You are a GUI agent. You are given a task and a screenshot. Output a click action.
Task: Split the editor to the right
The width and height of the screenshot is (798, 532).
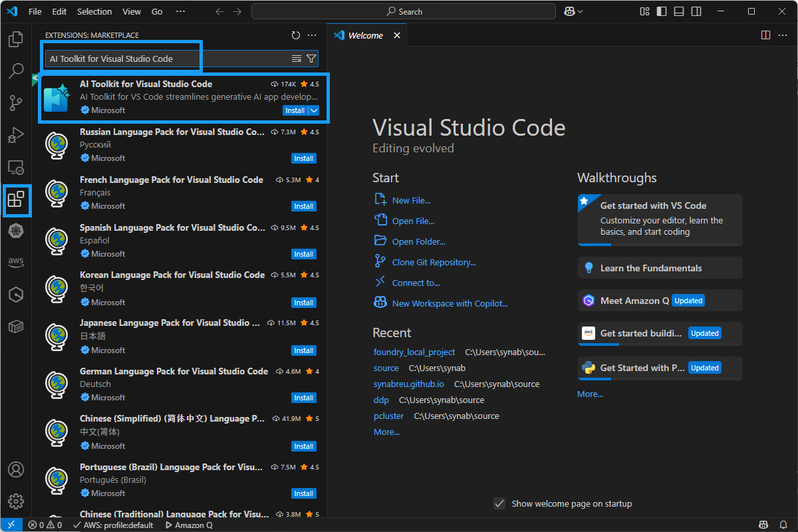[x=765, y=35]
